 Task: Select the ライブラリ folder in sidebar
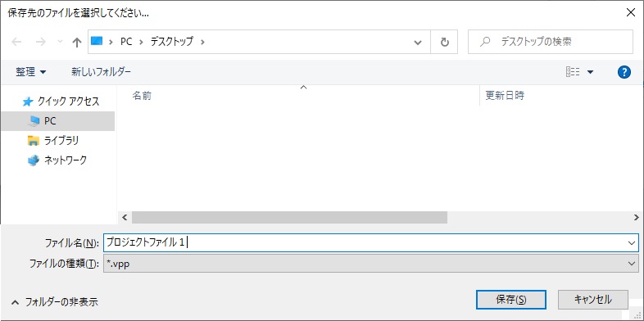coord(53,141)
